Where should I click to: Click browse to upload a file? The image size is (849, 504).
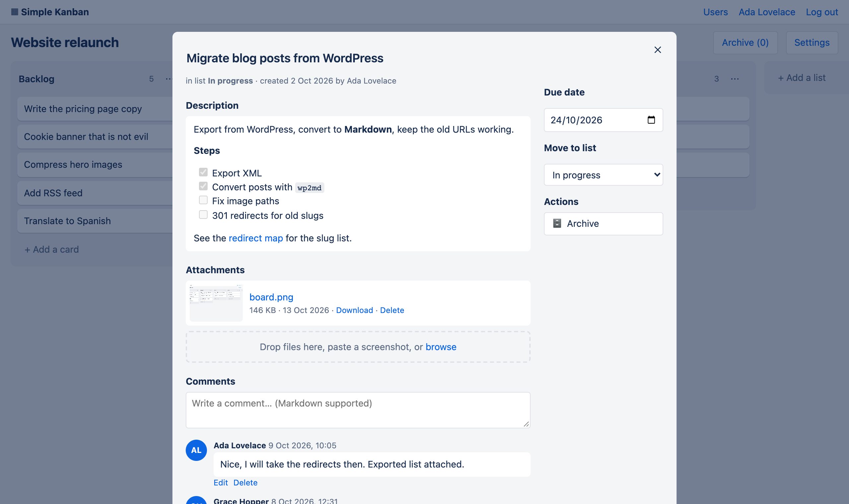pyautogui.click(x=441, y=347)
